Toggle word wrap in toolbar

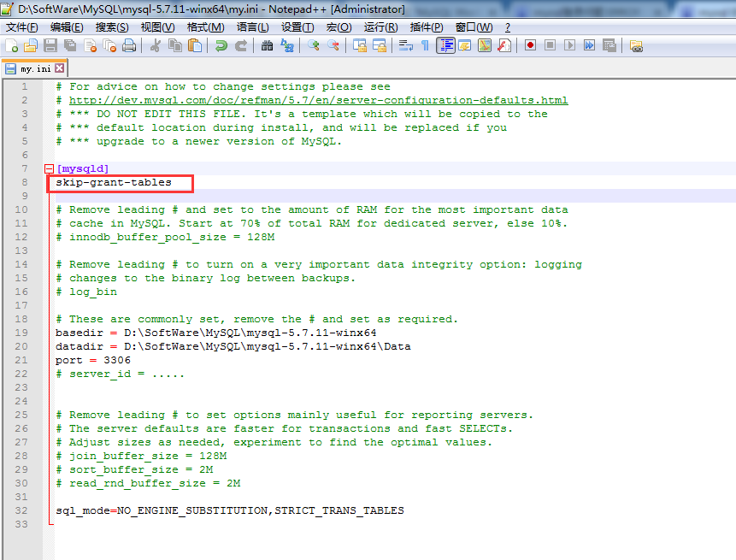point(406,46)
